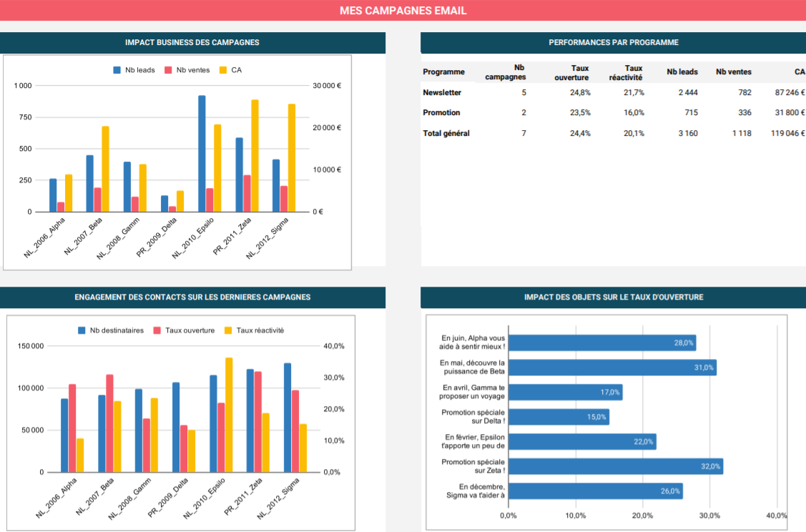Click the 'Promotion spéciale sur Zeta !' label

[473, 465]
